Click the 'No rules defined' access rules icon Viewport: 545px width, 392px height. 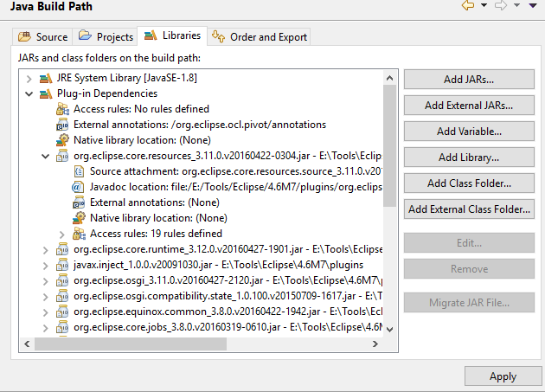(x=62, y=109)
